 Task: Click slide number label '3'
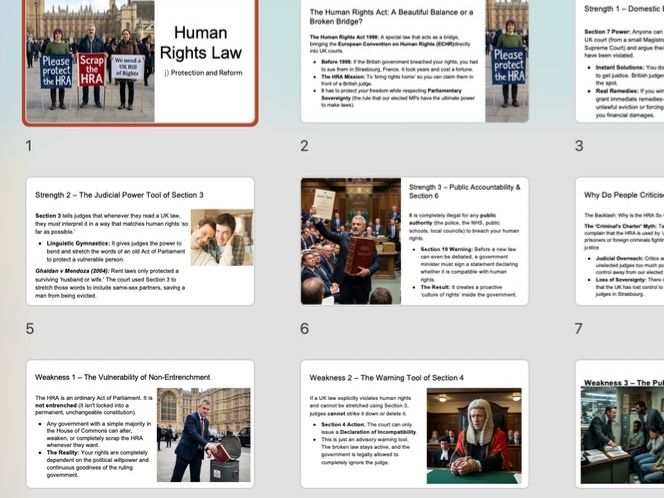[x=579, y=146]
